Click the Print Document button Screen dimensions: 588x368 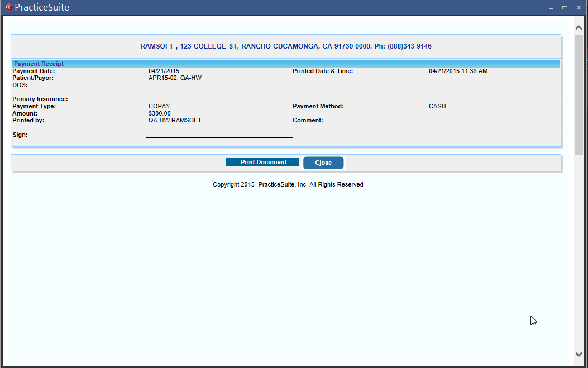pyautogui.click(x=262, y=162)
